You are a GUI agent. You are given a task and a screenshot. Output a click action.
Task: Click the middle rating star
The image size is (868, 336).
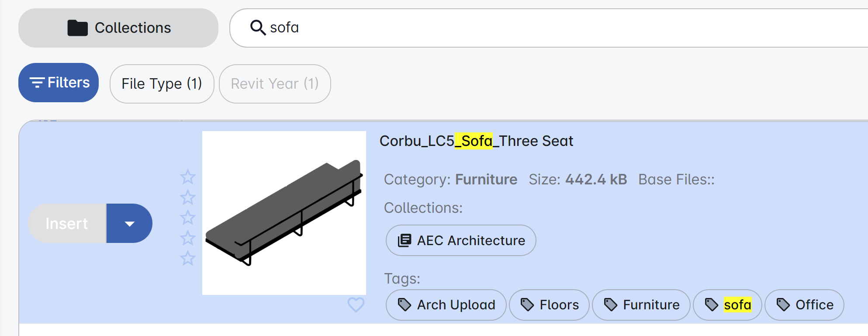click(188, 218)
